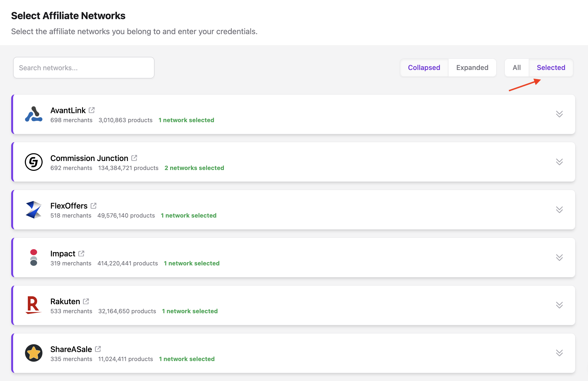Click the AvantLink logo
The image size is (588, 381).
click(x=34, y=114)
